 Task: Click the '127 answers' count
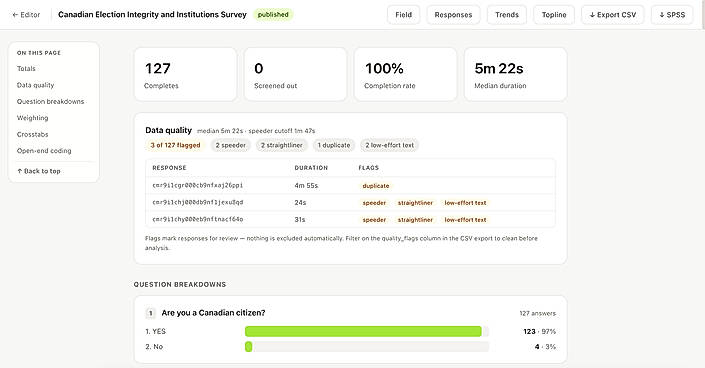click(x=538, y=313)
